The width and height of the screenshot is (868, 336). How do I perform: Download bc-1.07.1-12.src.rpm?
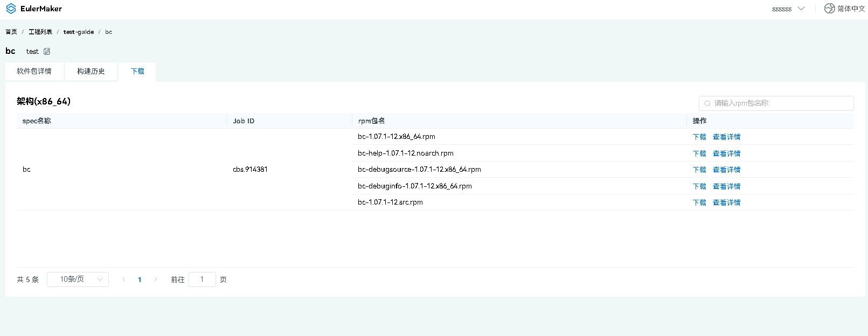pyautogui.click(x=699, y=202)
